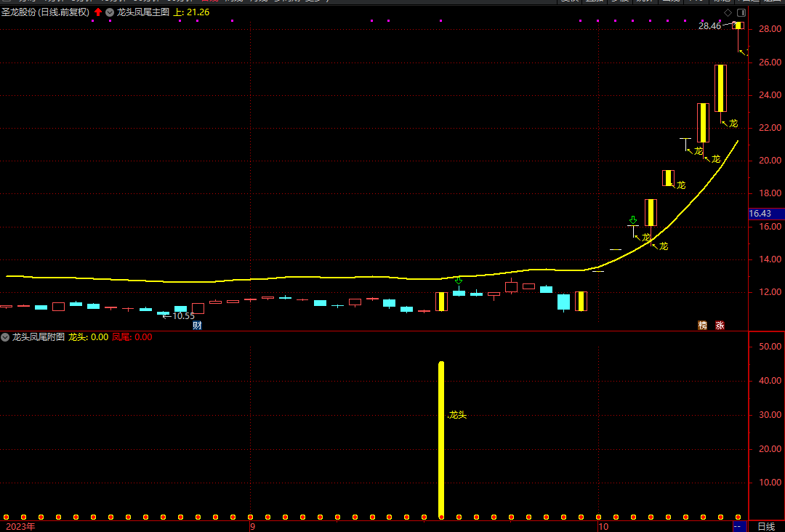Open the 日线 period selector at bottom-right
Image resolution: width=785 pixels, height=532 pixels.
766,526
